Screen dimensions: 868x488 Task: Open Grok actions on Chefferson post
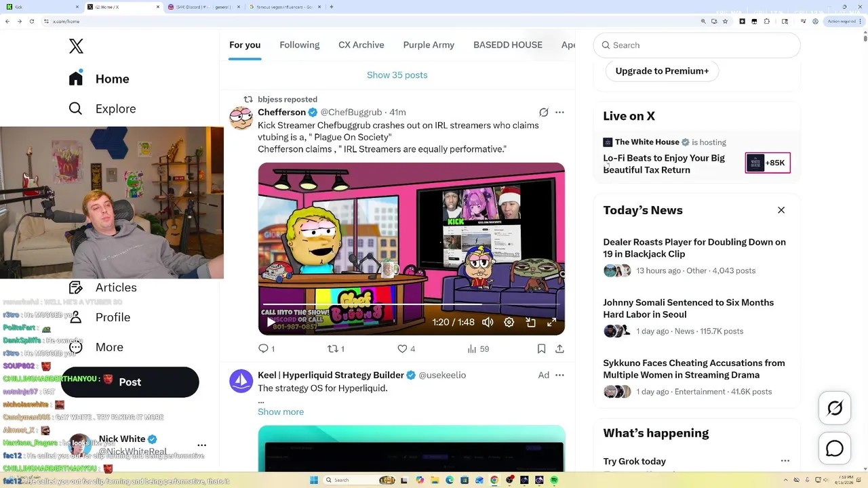[544, 113]
